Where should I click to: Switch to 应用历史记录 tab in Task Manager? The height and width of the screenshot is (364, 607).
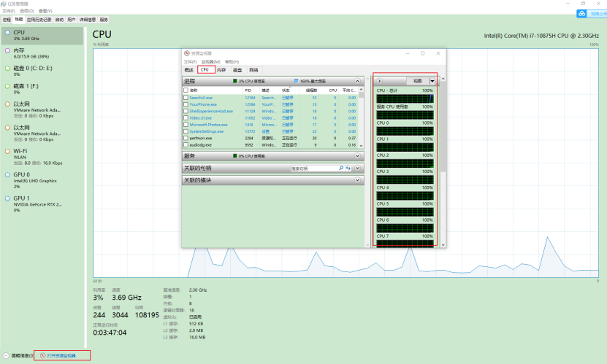click(x=39, y=20)
